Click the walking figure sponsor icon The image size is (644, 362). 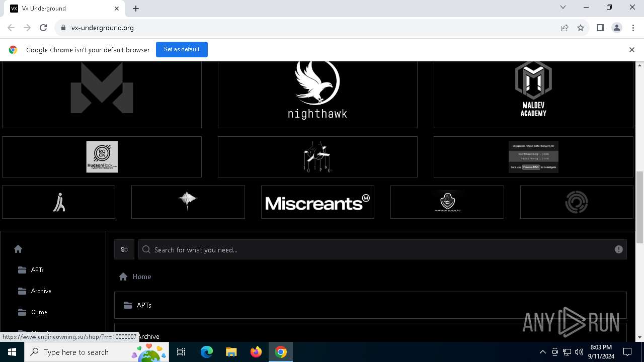(59, 202)
